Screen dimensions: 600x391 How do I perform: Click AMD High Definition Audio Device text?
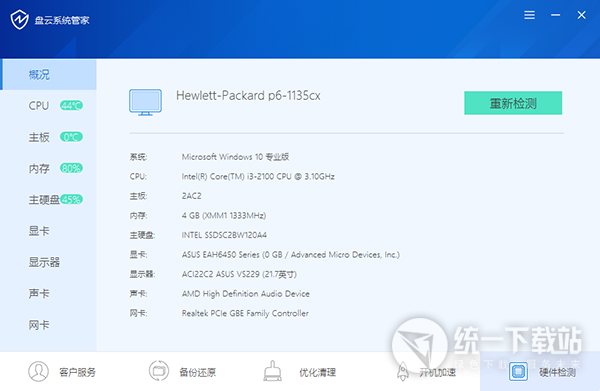(x=246, y=294)
